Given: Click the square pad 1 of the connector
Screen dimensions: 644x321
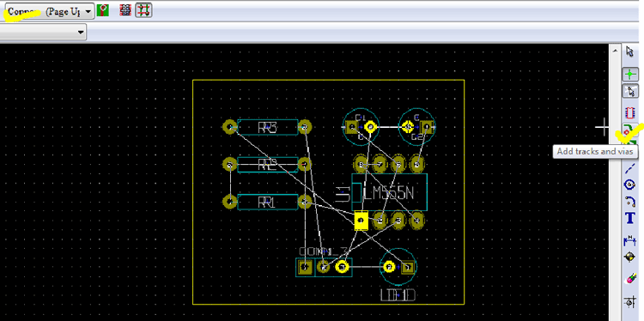Looking at the screenshot, I should point(304,267).
